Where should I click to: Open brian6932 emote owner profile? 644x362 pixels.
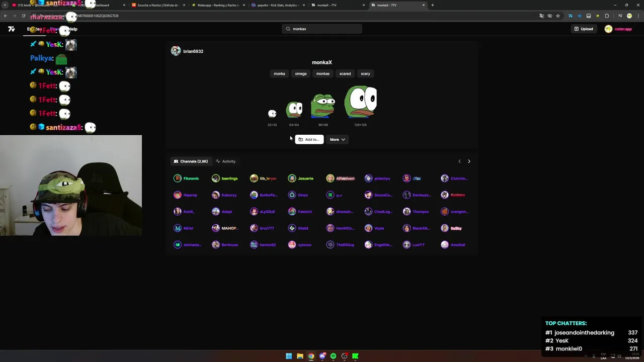(x=187, y=51)
